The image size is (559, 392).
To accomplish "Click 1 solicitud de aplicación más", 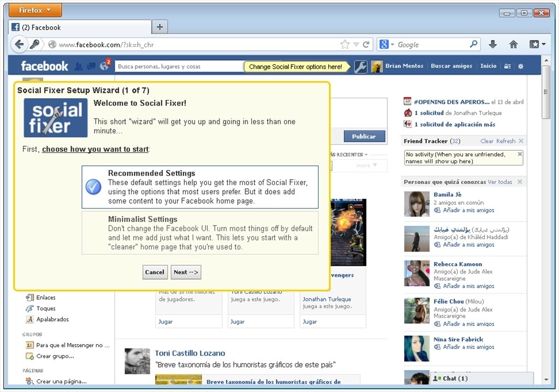I will tap(455, 124).
